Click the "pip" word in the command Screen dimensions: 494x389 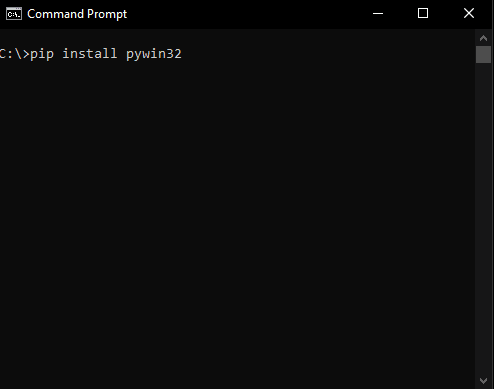pyautogui.click(x=42, y=54)
